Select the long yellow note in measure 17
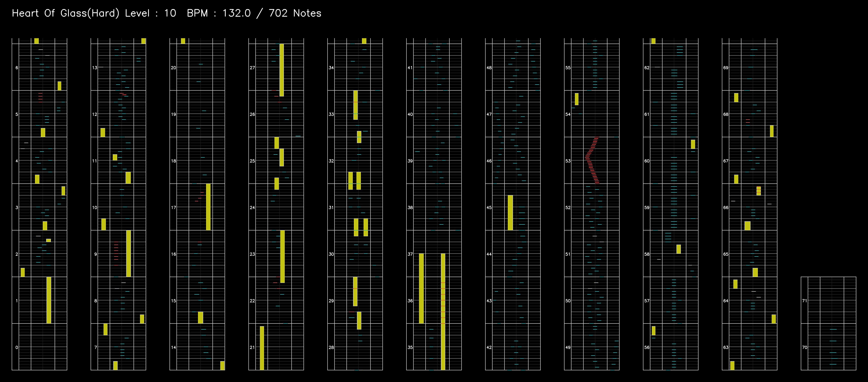The height and width of the screenshot is (382, 868). tap(208, 207)
